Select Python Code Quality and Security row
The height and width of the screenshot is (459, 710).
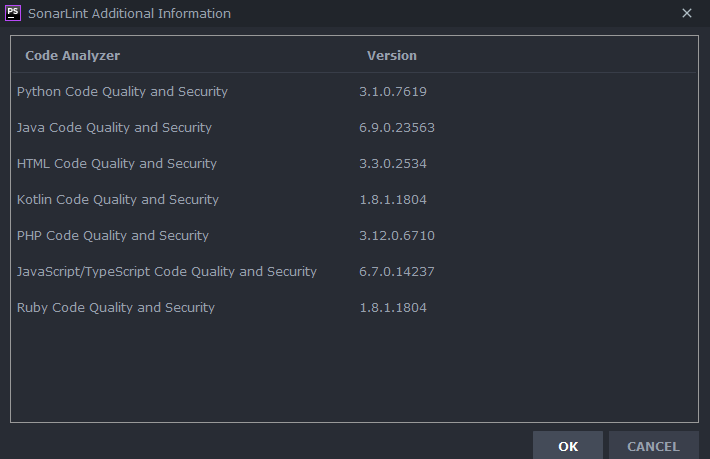click(x=122, y=92)
